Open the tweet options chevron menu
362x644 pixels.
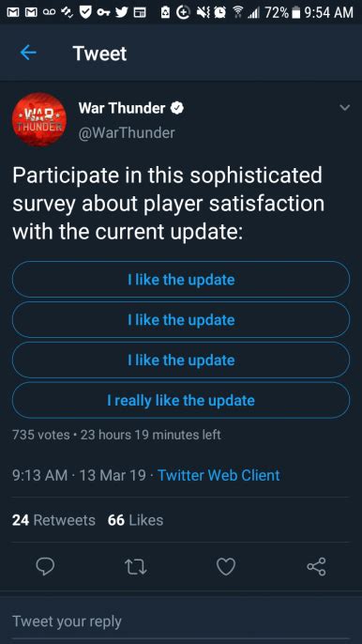coord(345,108)
